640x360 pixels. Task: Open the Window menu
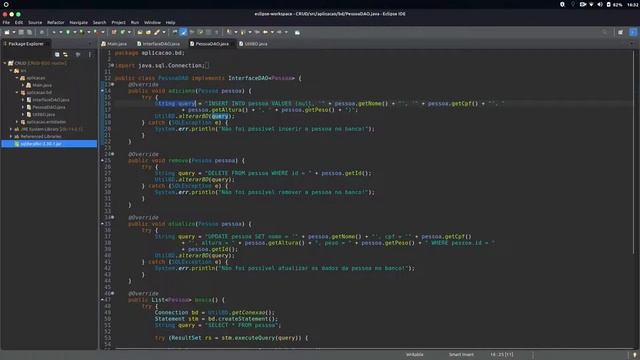[x=152, y=22]
